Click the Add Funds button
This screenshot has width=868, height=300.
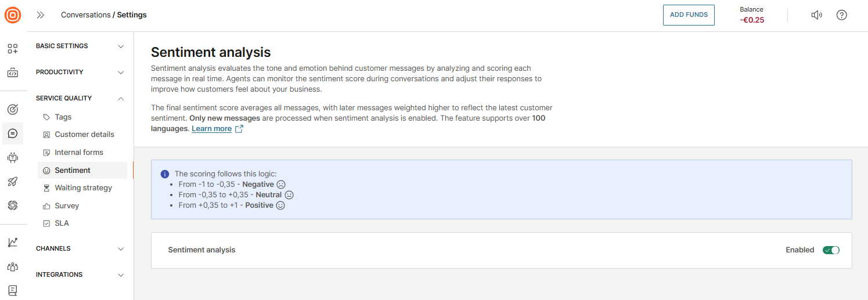coord(689,15)
